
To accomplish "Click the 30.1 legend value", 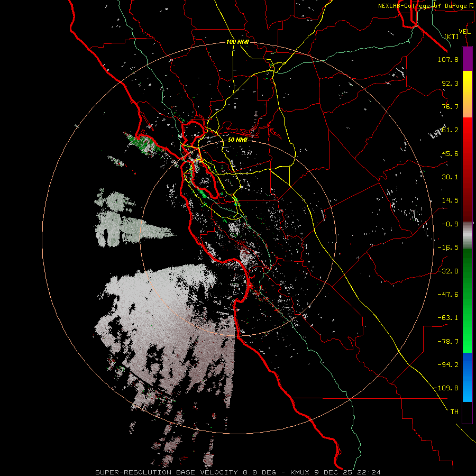I will click(x=450, y=177).
